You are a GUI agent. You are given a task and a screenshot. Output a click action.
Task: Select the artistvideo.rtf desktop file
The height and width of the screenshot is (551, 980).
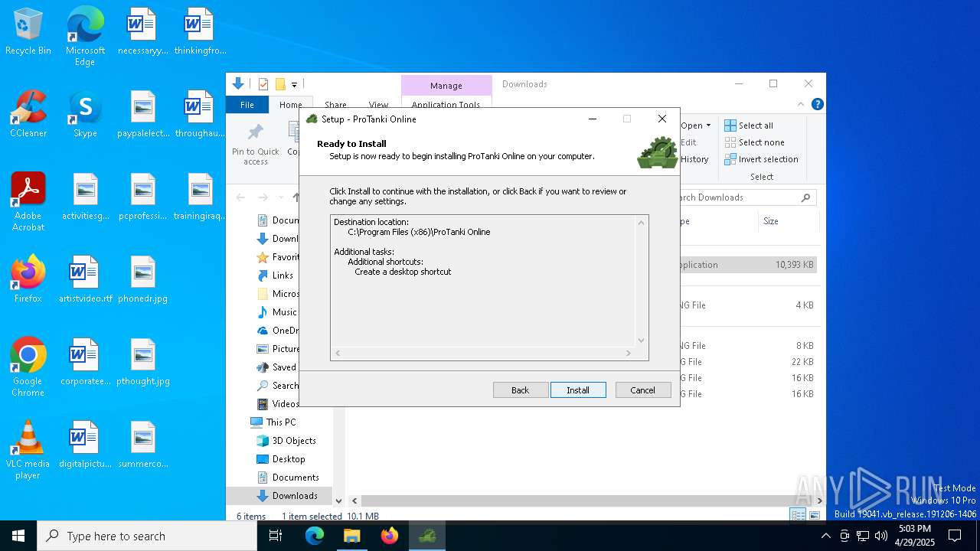click(85, 279)
